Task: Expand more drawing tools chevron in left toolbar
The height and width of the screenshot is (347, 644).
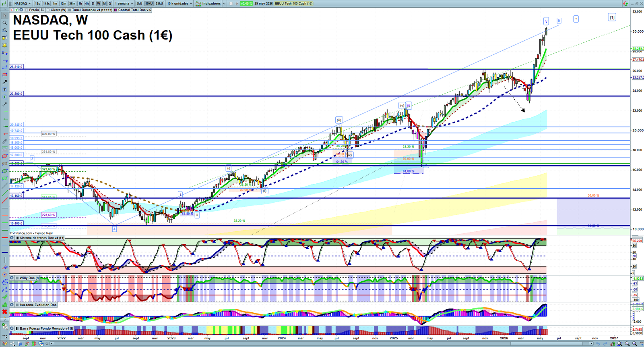Action: coord(4,320)
